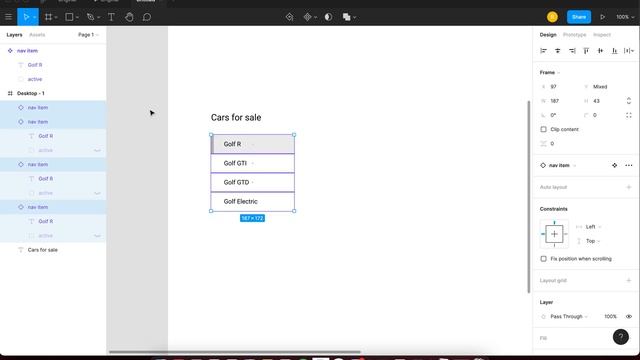This screenshot has width=640, height=360.
Task: Click the width W input field
Action: [559, 101]
